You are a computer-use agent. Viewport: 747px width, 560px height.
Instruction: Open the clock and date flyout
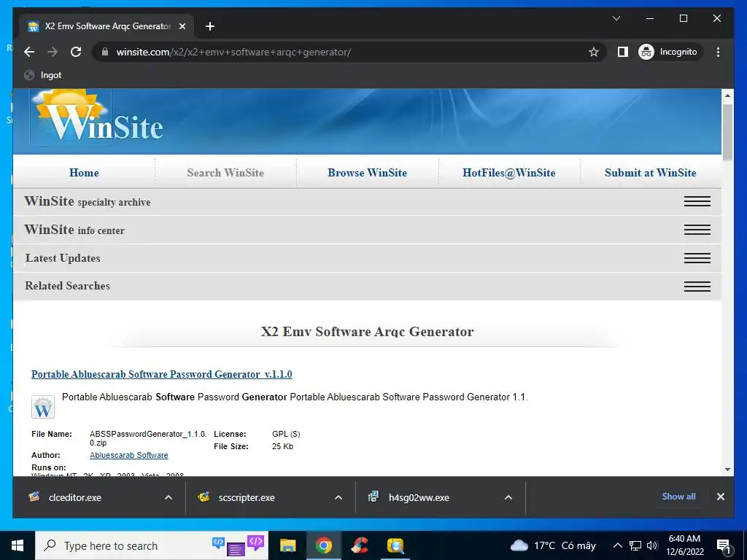684,545
